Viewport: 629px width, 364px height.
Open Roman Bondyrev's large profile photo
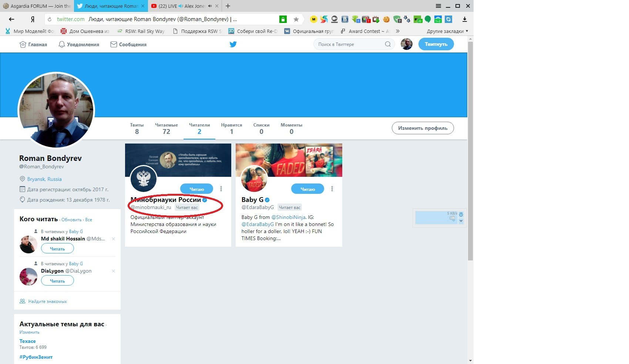[x=57, y=110]
